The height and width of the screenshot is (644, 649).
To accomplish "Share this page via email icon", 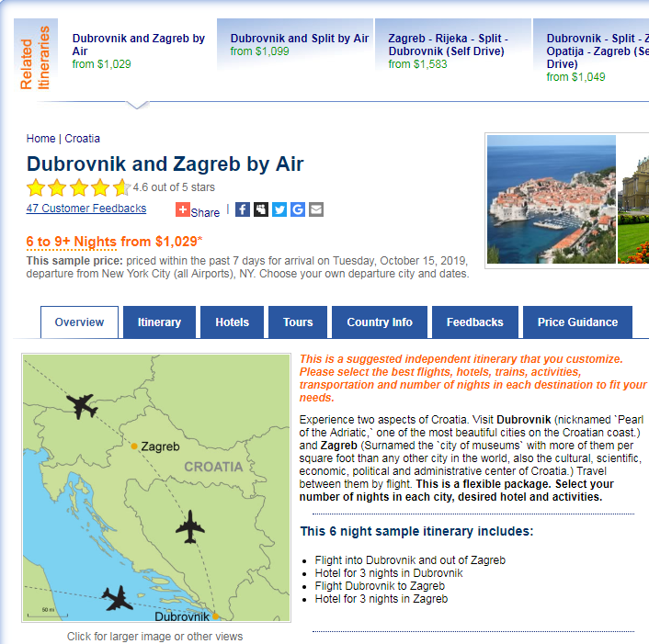I will 316,209.
